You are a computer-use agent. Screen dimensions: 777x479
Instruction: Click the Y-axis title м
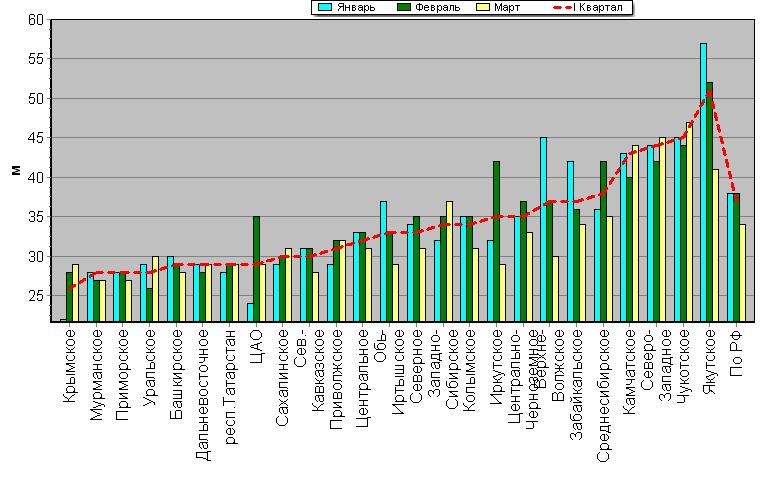(x=16, y=170)
